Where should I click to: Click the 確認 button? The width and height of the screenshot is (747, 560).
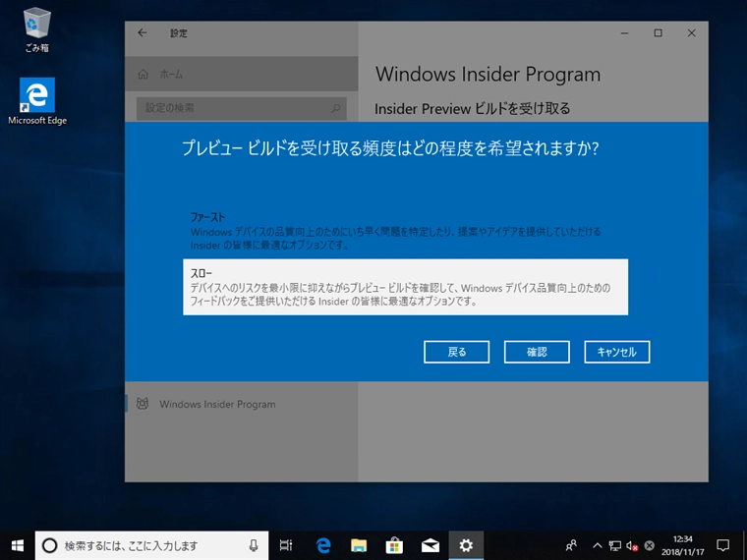tap(537, 352)
